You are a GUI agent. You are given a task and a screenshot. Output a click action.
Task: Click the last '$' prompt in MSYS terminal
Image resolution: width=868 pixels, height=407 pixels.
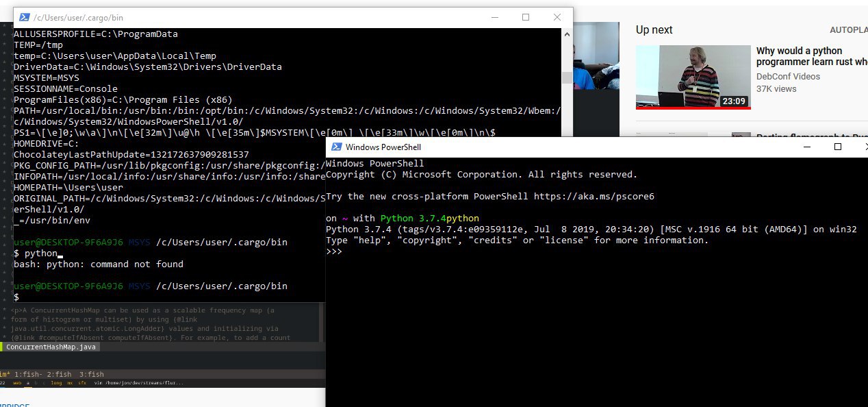point(16,297)
